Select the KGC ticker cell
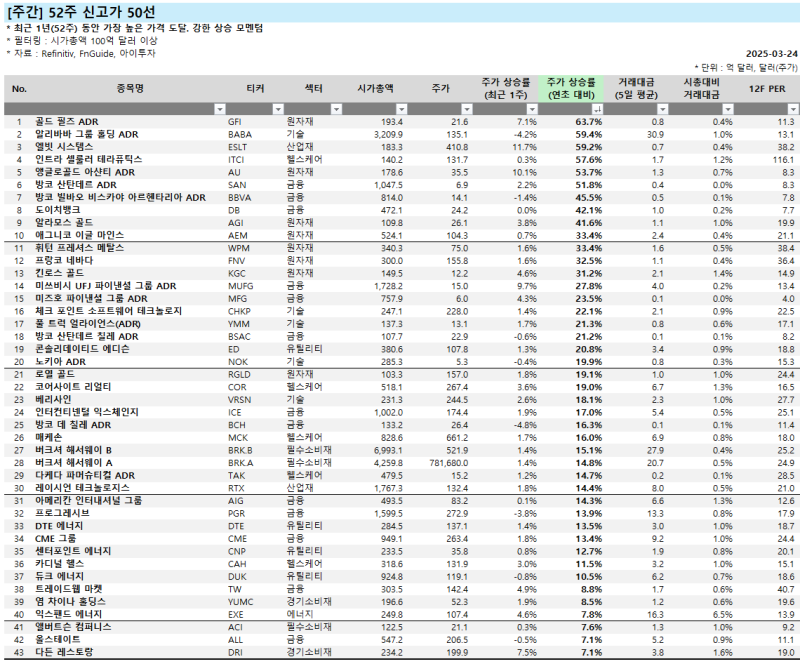 pyautogui.click(x=236, y=274)
